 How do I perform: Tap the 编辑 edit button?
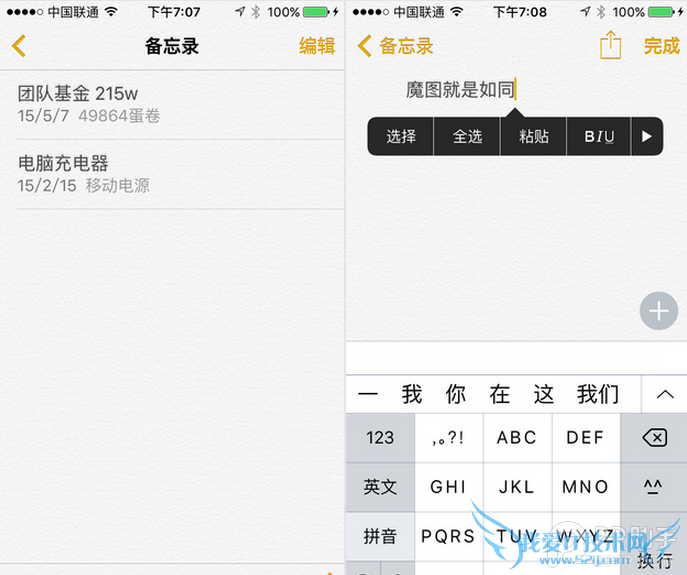click(x=317, y=46)
